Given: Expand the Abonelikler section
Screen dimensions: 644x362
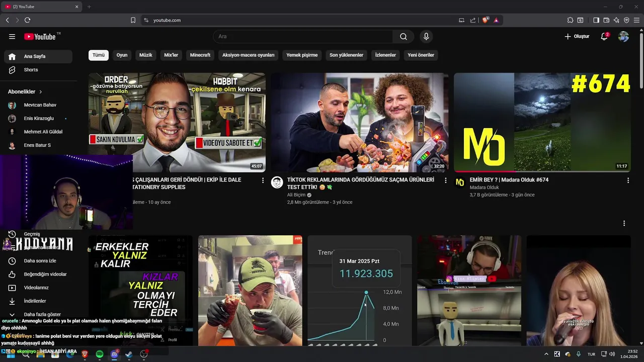Looking at the screenshot, I should [x=25, y=92].
